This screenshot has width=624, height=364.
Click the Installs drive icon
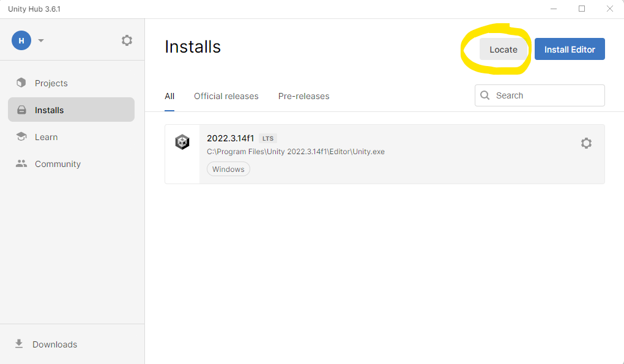coord(21,110)
